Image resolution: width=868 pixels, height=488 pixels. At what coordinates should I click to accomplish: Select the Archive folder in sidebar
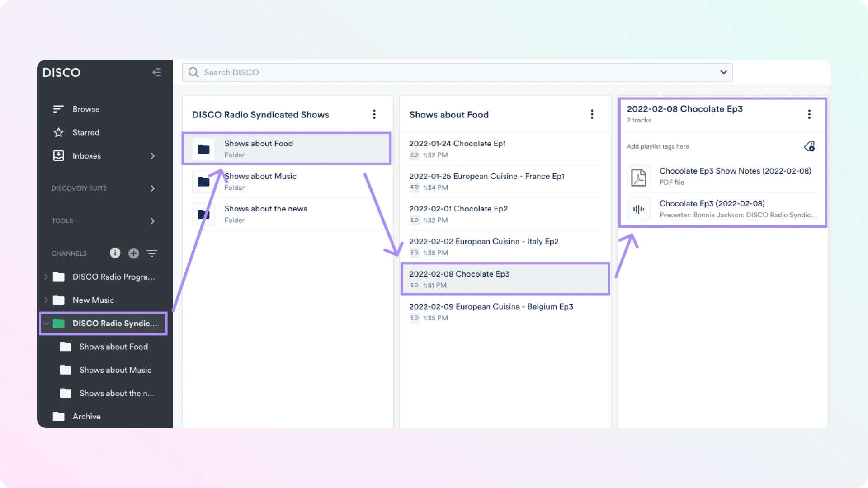(x=87, y=416)
